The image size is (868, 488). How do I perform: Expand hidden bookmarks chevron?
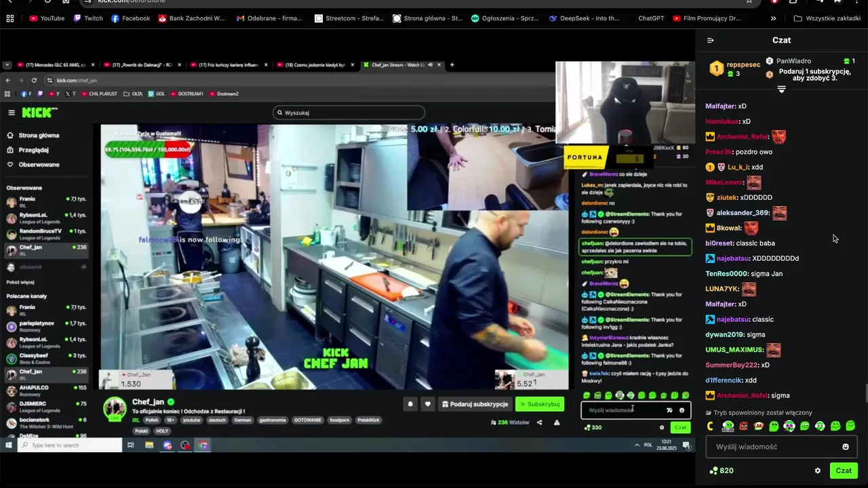point(774,18)
